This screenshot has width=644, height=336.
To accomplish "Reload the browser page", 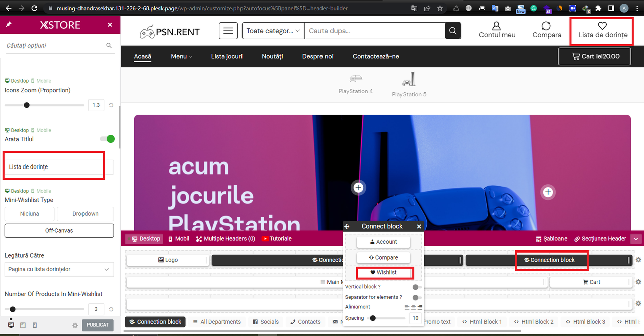I will click(34, 8).
